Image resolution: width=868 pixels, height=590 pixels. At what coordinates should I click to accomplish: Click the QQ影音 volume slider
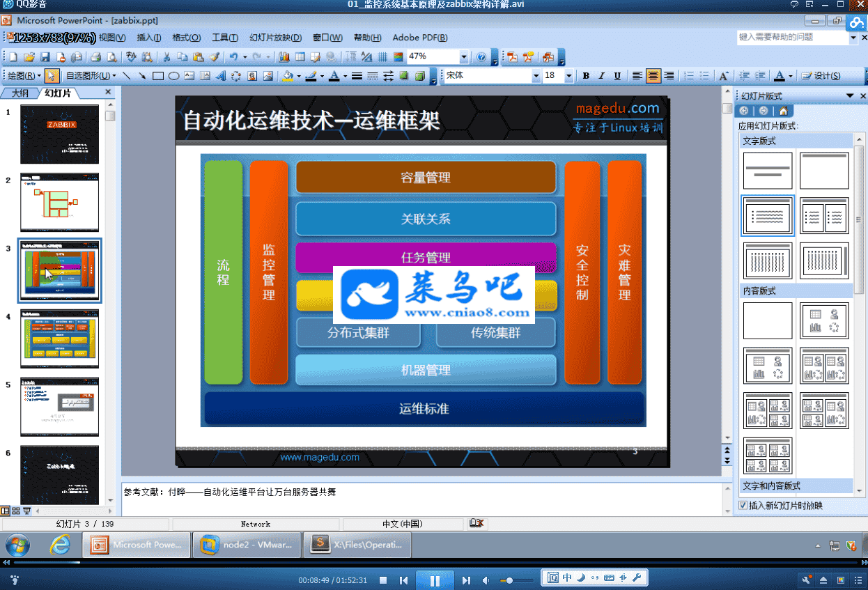pyautogui.click(x=517, y=580)
